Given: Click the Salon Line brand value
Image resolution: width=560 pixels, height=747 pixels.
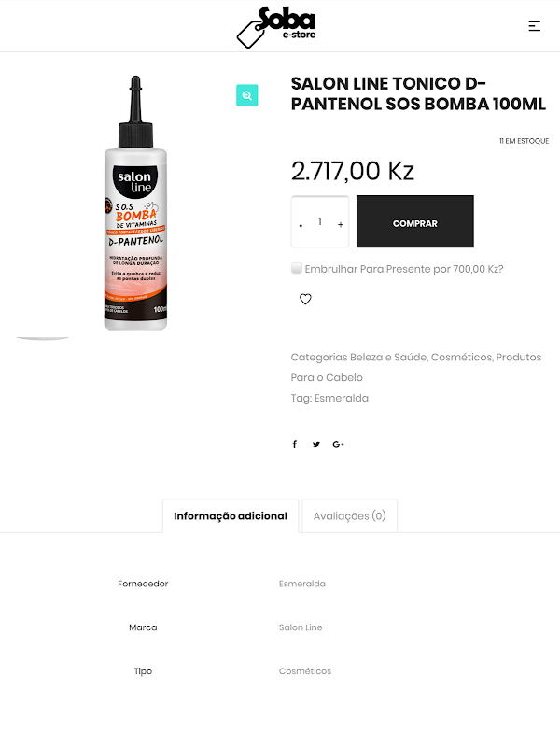Looking at the screenshot, I should (x=301, y=627).
